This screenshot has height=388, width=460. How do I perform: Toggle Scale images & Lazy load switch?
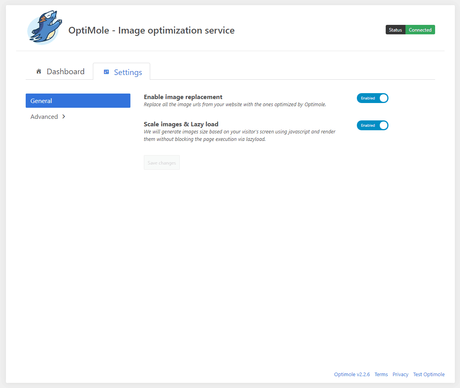point(373,125)
